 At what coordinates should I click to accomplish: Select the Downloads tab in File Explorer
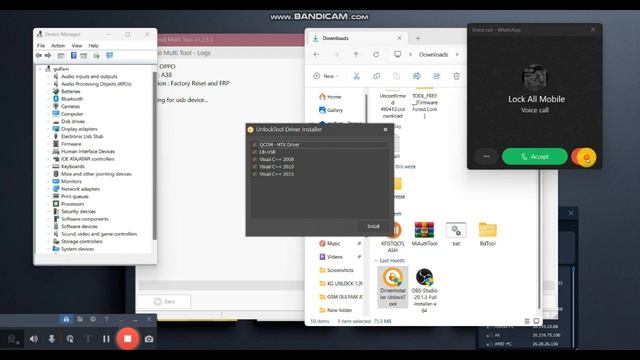(x=355, y=38)
